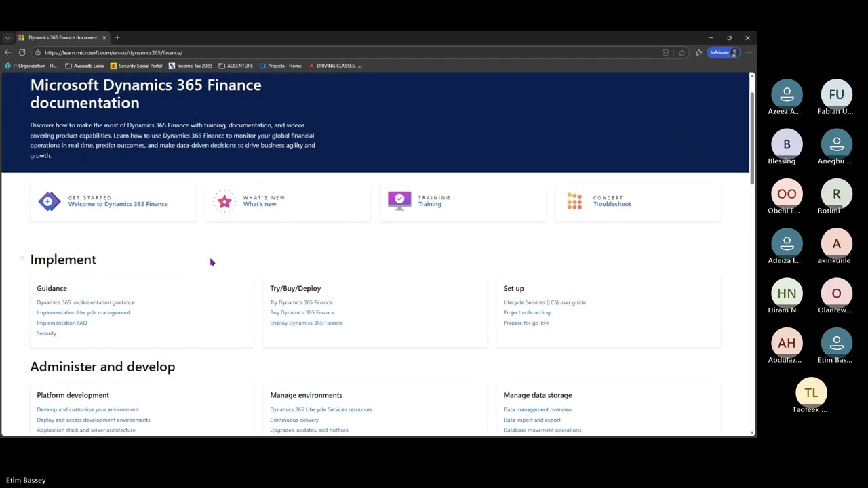
Task: Open Data management overview link
Action: 538,409
